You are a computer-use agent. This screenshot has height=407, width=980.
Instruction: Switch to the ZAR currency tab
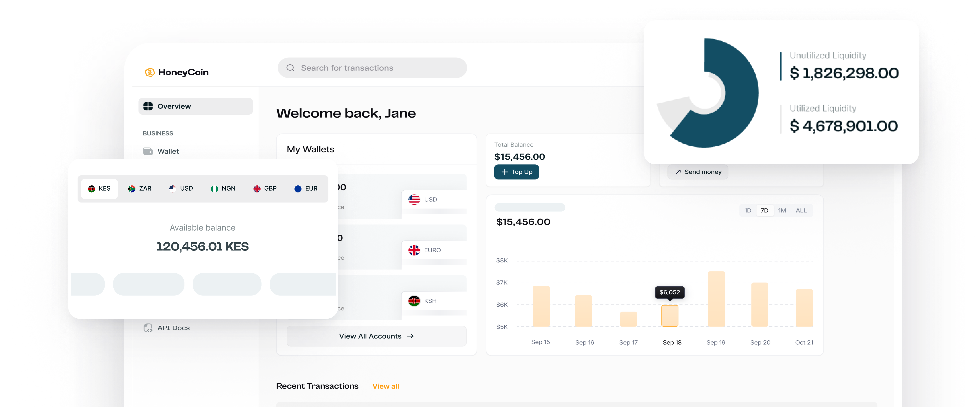pyautogui.click(x=140, y=189)
